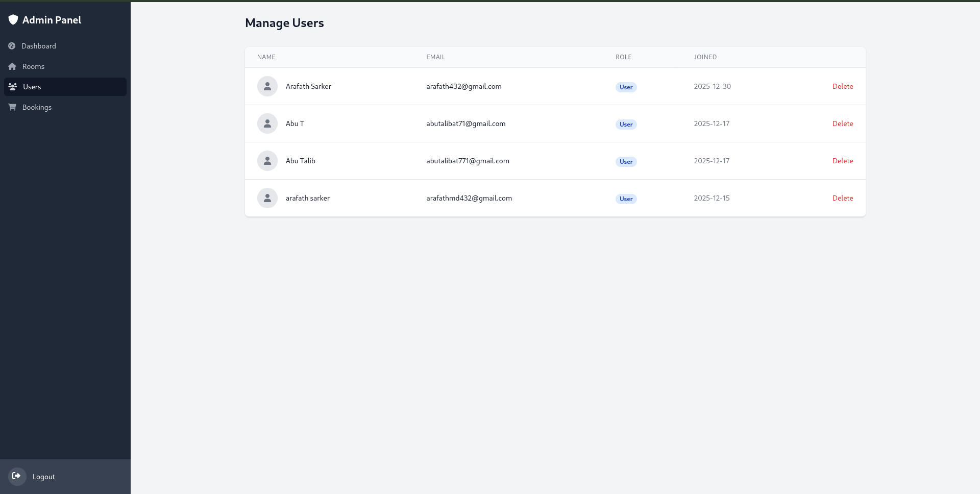This screenshot has height=494, width=980.
Task: Click Abu Talib's avatar icon
Action: pyautogui.click(x=267, y=161)
